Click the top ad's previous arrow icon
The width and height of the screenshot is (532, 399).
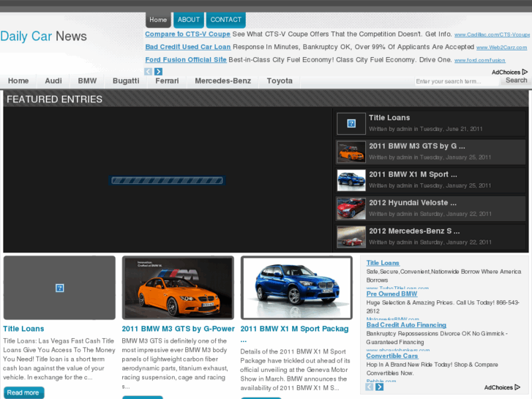[x=149, y=72]
